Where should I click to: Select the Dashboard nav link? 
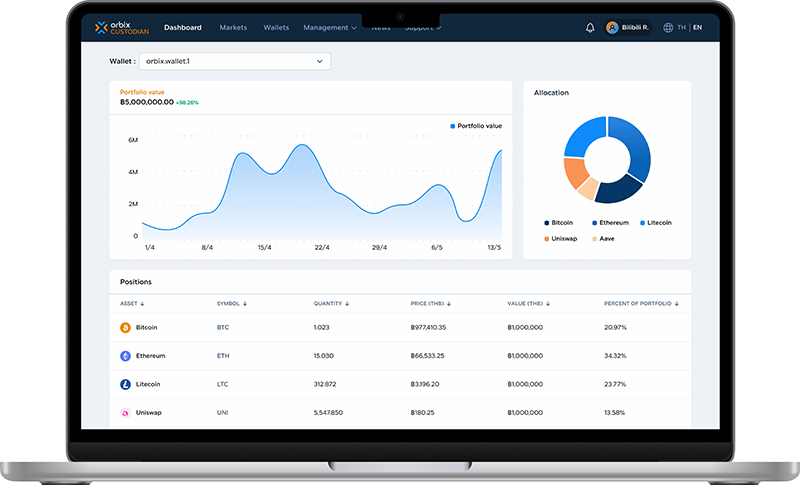point(183,28)
